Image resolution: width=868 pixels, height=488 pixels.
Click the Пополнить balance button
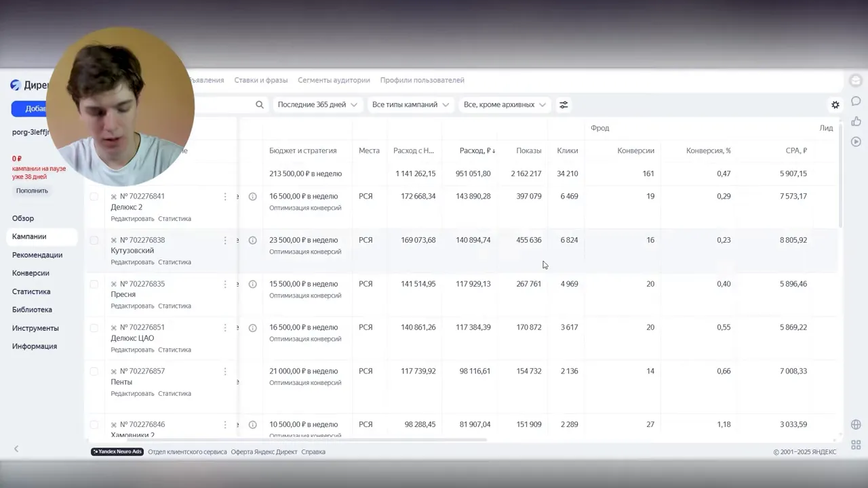tap(32, 191)
